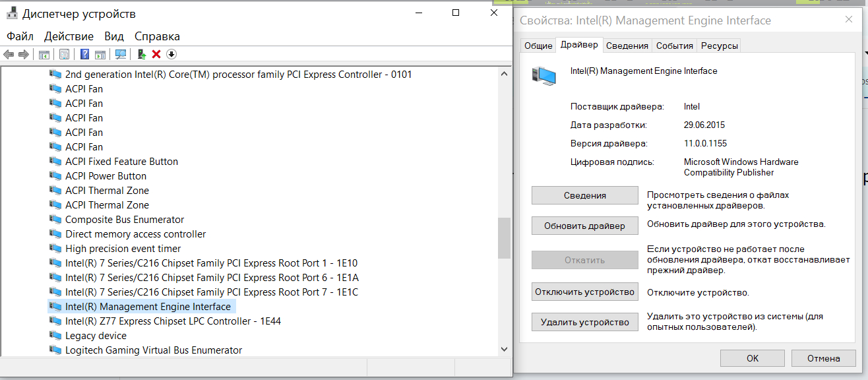This screenshot has height=380, width=868.
Task: Click the device icon beside ACPI Fixed Feature Button
Action: point(55,162)
